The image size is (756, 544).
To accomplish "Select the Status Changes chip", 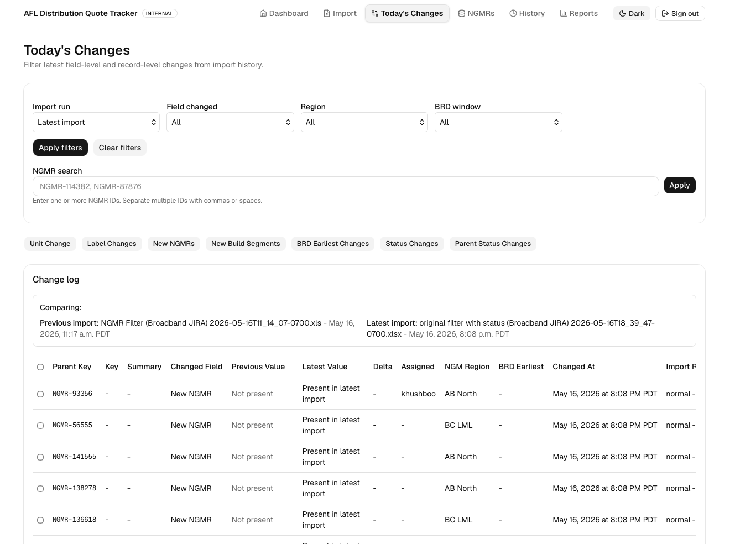I will (x=412, y=244).
